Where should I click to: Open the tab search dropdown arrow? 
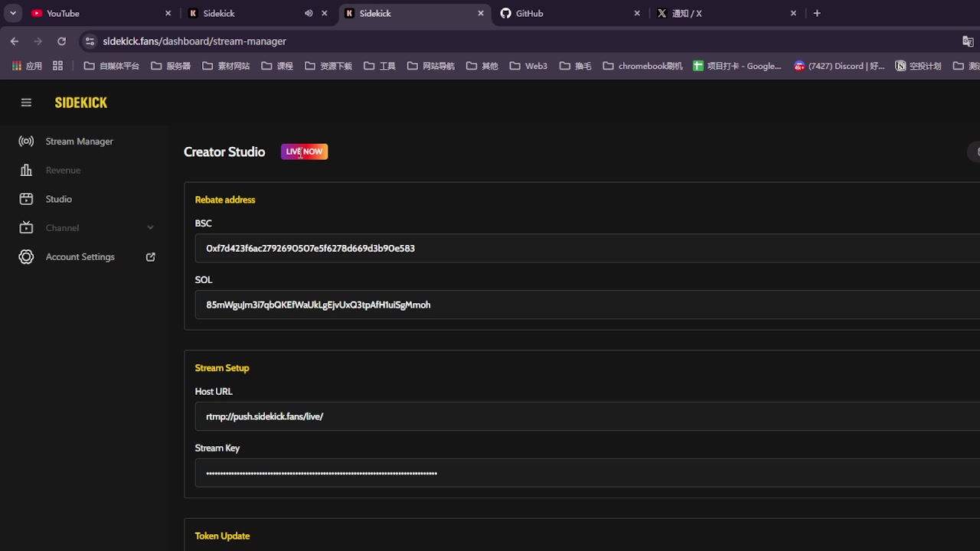click(x=13, y=14)
